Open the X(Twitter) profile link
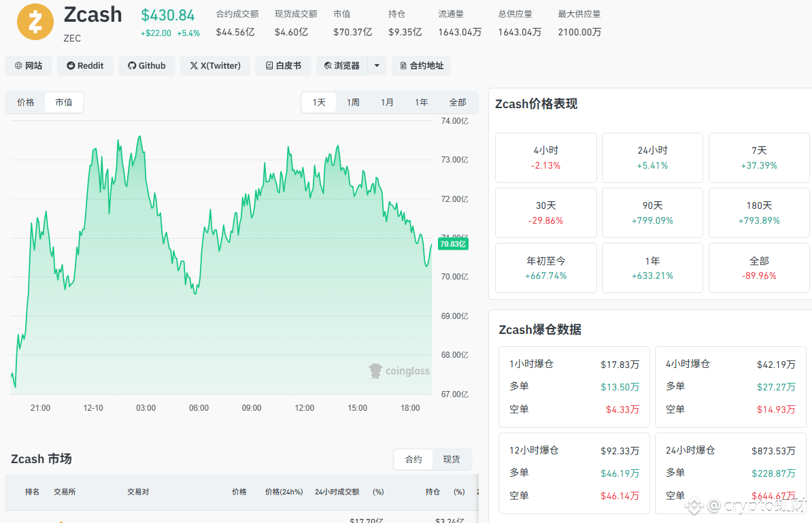The width and height of the screenshot is (812, 523). click(215, 66)
